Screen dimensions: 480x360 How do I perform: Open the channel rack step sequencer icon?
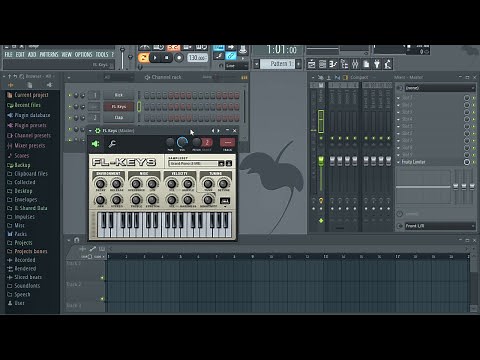[322, 64]
